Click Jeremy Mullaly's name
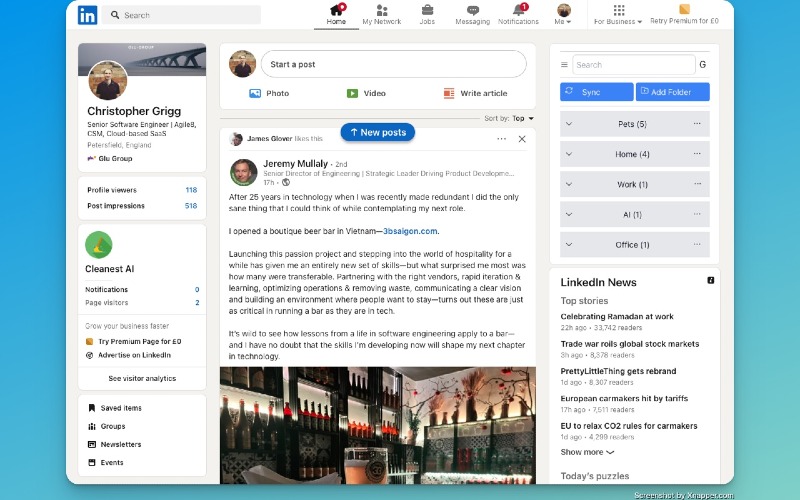800x500 pixels. pyautogui.click(x=295, y=164)
